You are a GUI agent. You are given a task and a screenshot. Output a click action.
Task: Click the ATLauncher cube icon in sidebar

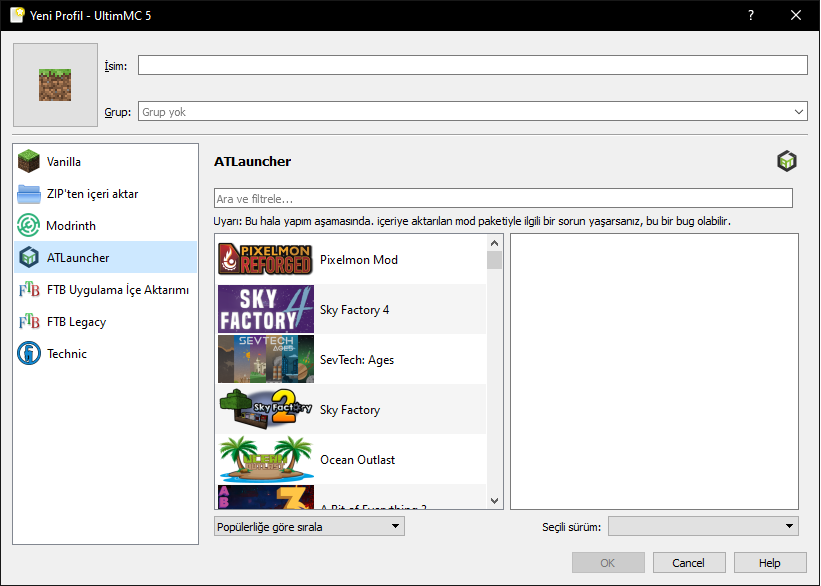(x=28, y=258)
